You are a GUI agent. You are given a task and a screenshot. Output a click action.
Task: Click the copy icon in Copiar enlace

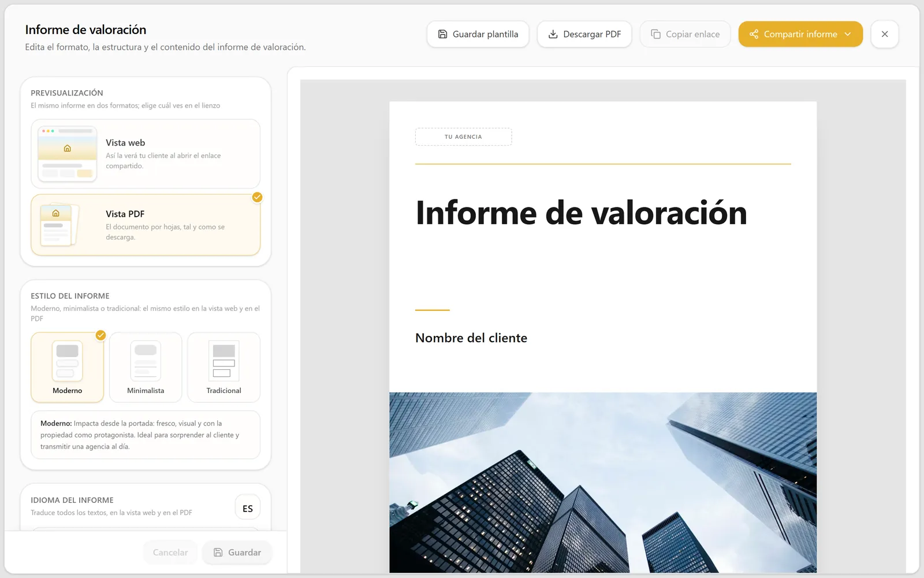click(655, 34)
